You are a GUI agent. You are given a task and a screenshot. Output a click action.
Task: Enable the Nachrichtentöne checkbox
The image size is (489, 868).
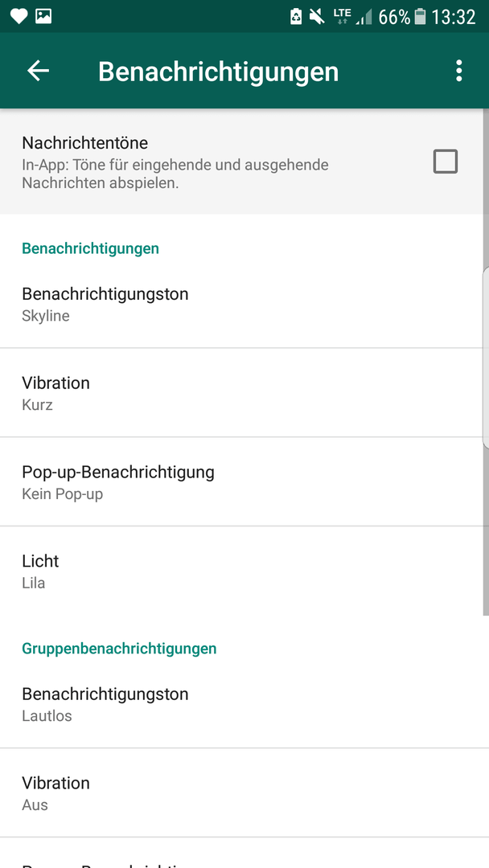pyautogui.click(x=446, y=162)
